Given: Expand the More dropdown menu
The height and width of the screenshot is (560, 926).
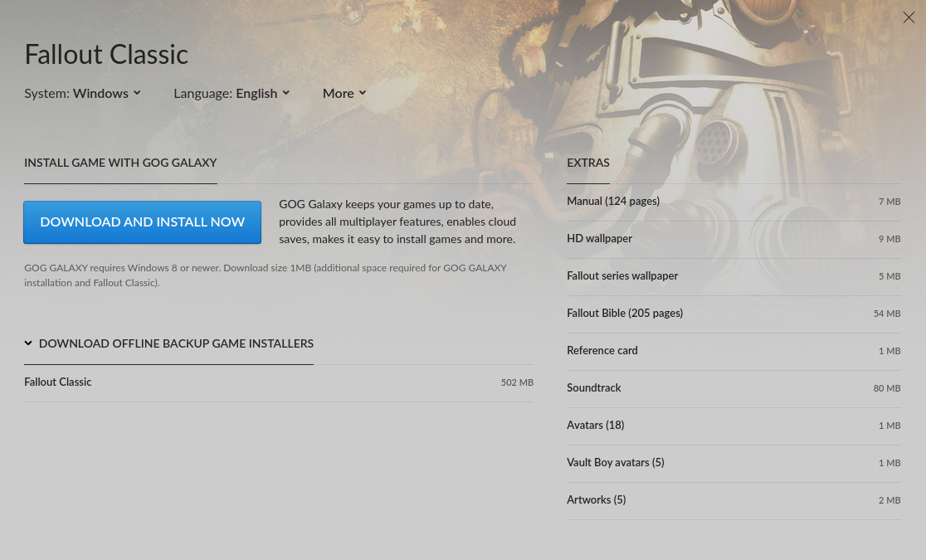Looking at the screenshot, I should 344,93.
